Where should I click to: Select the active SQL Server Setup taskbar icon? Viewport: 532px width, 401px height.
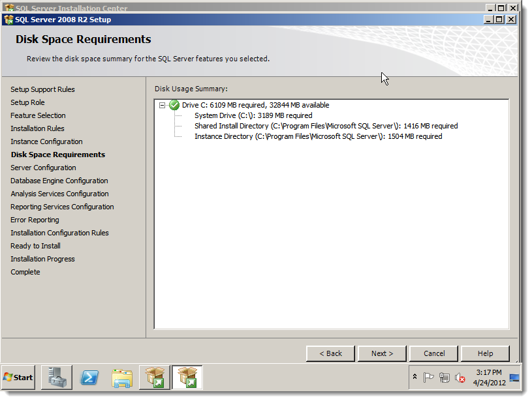click(x=187, y=378)
